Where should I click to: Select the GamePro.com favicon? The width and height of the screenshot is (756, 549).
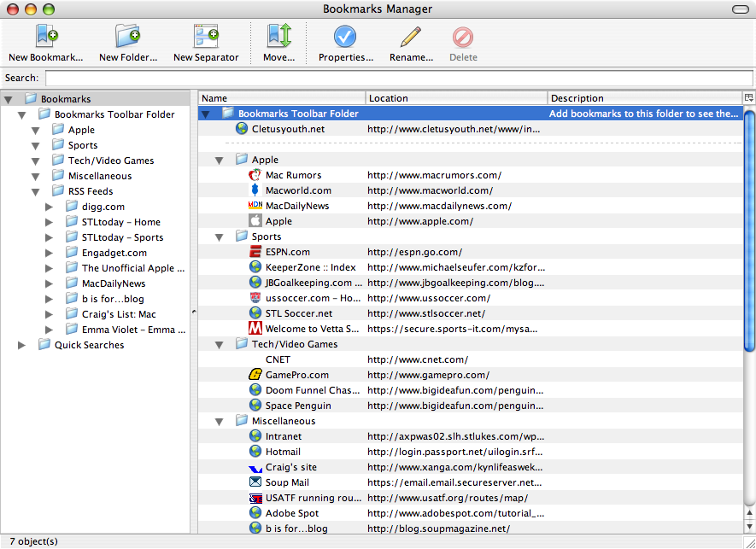255,375
